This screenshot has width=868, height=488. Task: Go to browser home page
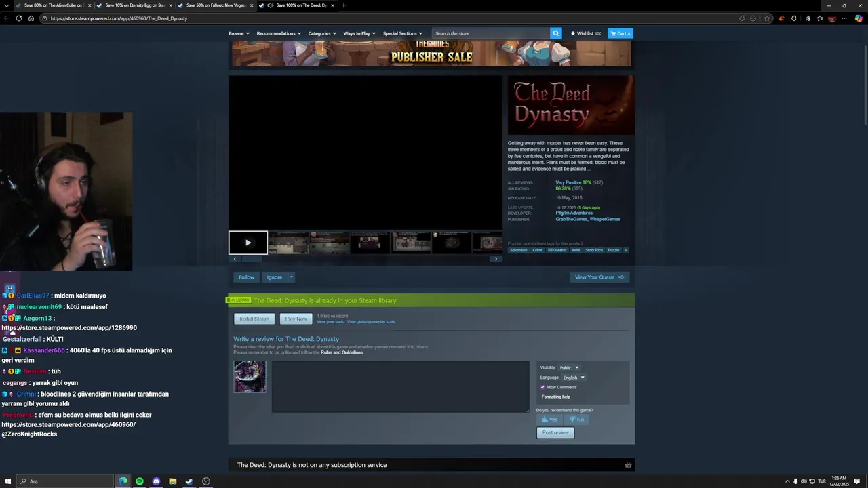(x=31, y=18)
